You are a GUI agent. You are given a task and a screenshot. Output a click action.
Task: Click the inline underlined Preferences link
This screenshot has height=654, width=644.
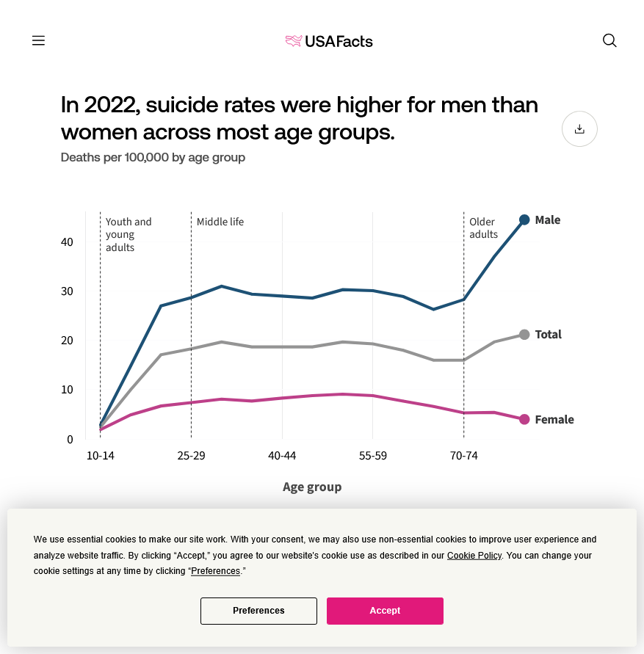coord(215,571)
